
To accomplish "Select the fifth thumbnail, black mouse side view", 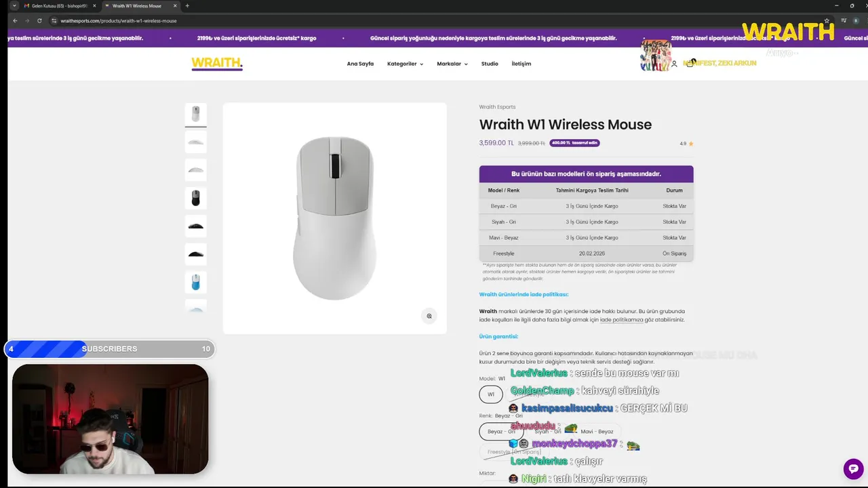I will (x=196, y=226).
